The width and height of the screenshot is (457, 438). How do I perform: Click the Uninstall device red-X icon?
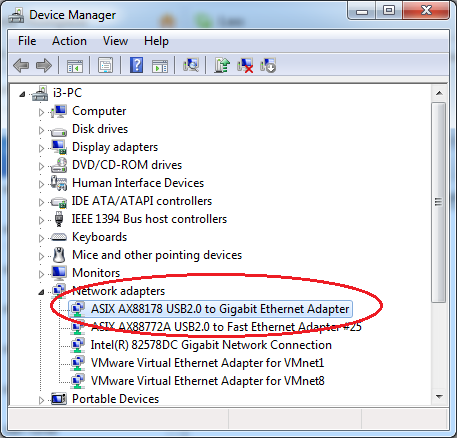tap(245, 65)
